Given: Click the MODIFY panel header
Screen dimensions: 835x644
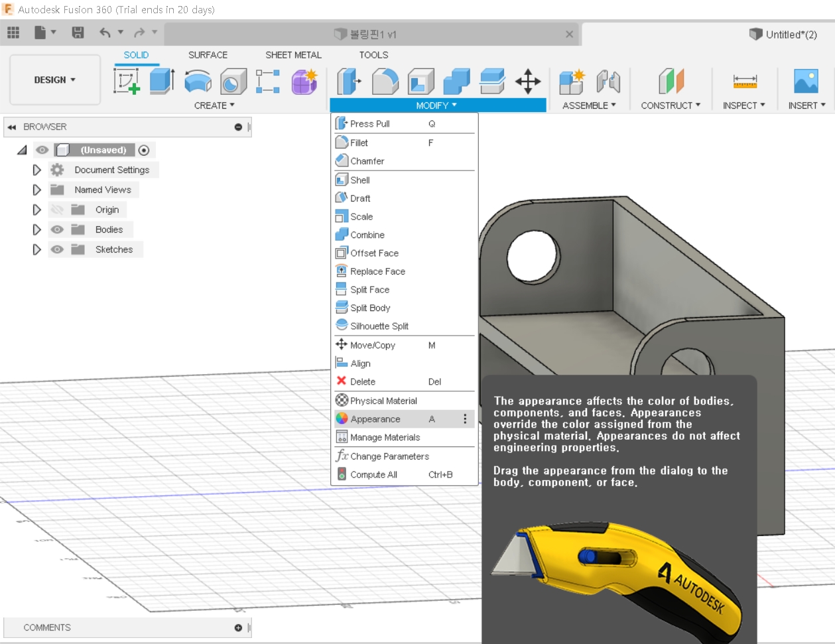Looking at the screenshot, I should point(437,105).
